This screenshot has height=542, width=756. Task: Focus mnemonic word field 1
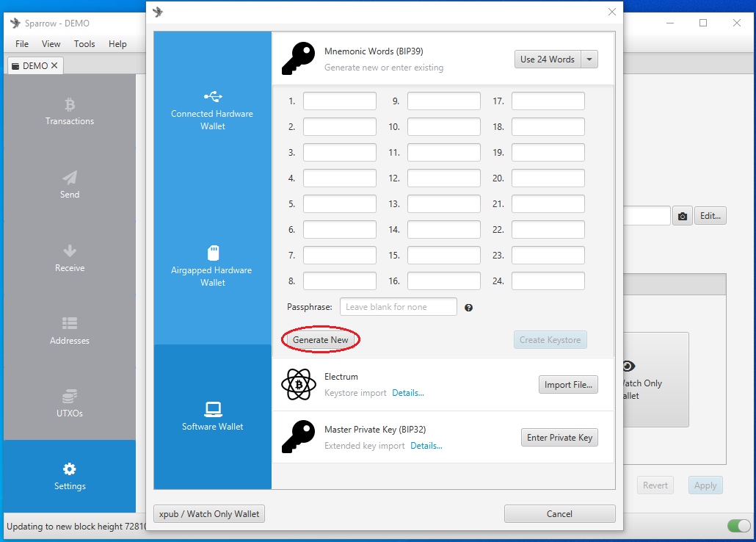click(x=339, y=101)
